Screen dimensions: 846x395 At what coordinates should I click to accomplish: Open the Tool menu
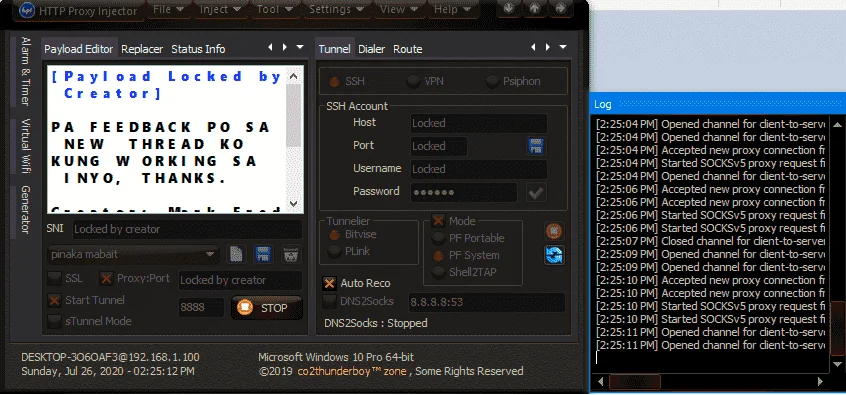click(x=275, y=9)
